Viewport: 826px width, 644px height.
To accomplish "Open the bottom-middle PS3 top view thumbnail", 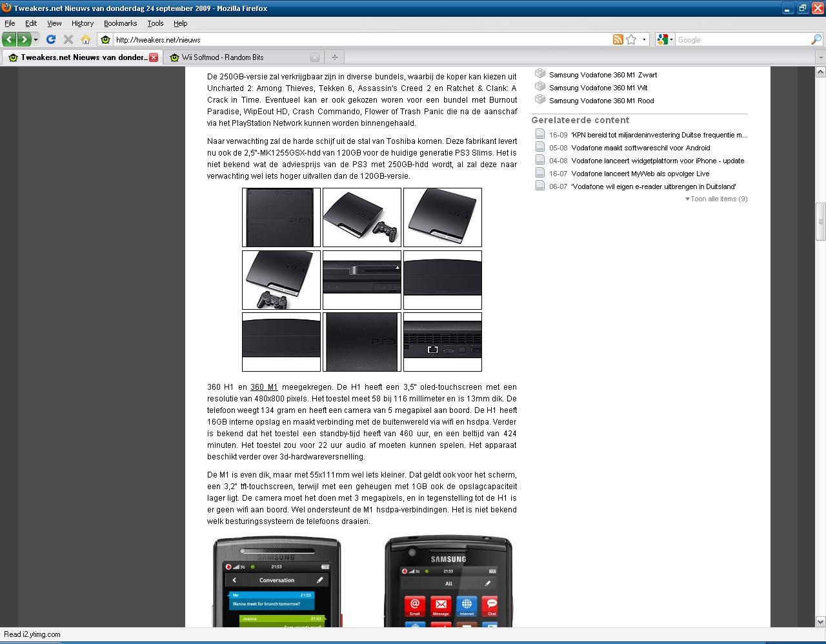I will (362, 342).
